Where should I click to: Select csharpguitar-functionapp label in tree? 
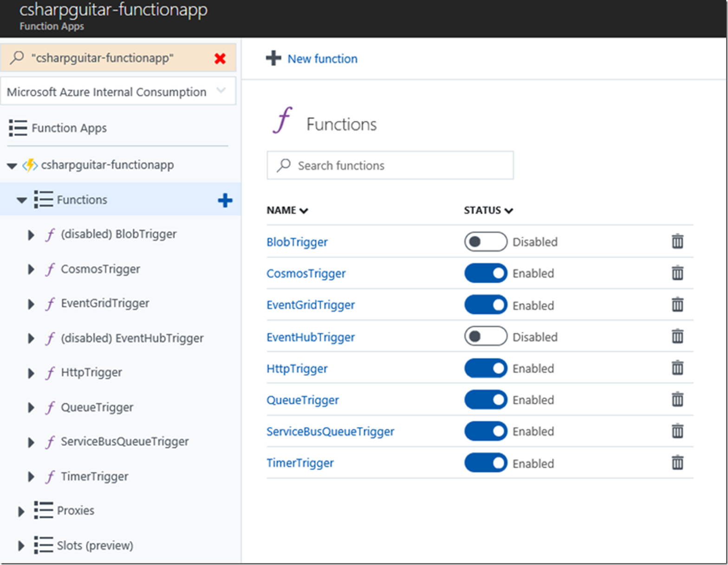pos(107,165)
